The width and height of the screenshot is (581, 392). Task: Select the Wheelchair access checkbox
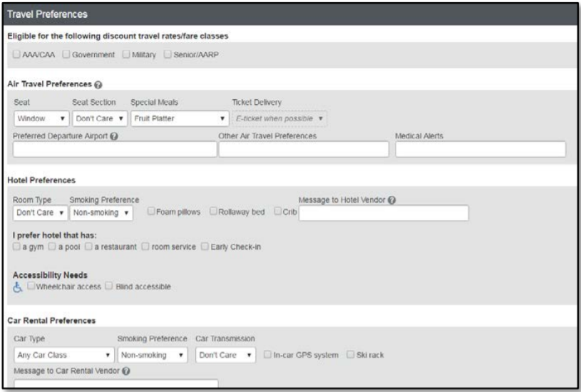tap(31, 287)
